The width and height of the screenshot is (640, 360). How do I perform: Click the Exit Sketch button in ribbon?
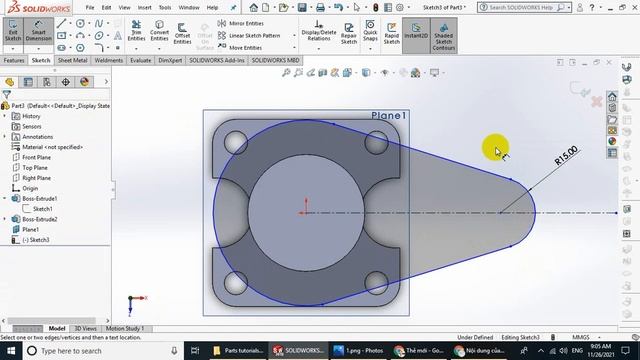click(x=13, y=31)
